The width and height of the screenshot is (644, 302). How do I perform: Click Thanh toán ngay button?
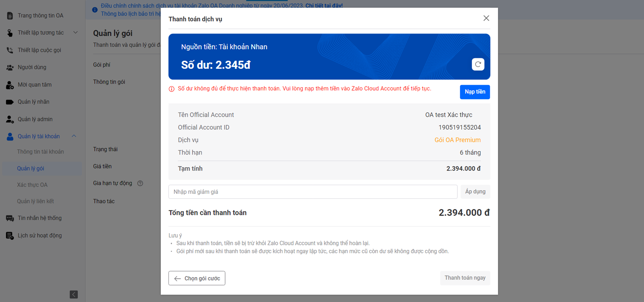(465, 278)
